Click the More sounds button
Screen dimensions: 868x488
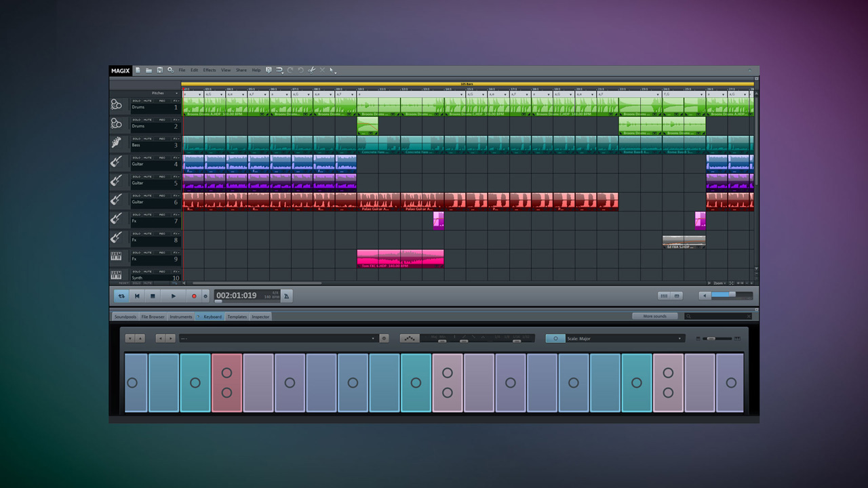pyautogui.click(x=654, y=316)
